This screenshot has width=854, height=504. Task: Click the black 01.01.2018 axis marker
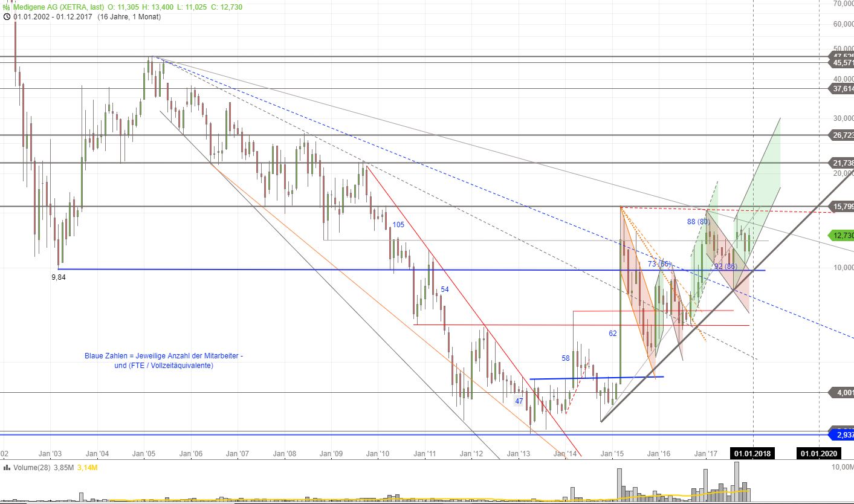click(x=751, y=453)
